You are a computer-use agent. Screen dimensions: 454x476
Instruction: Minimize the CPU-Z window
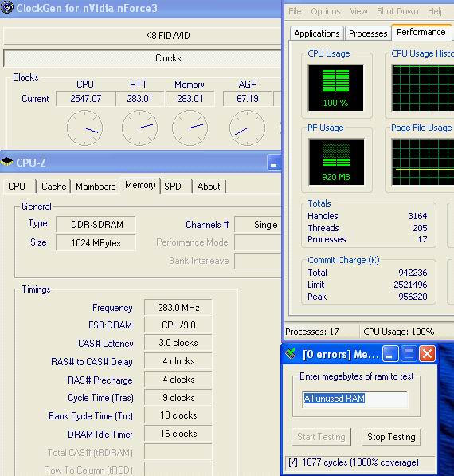pyautogui.click(x=273, y=163)
